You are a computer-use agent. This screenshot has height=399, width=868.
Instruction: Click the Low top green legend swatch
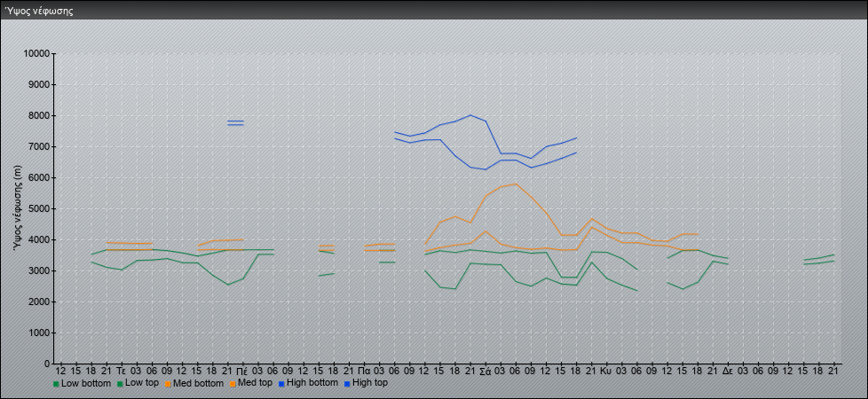[x=120, y=384]
